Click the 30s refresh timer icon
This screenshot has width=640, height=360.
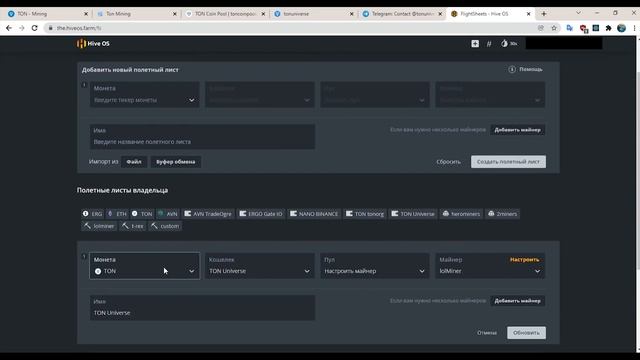coord(509,44)
